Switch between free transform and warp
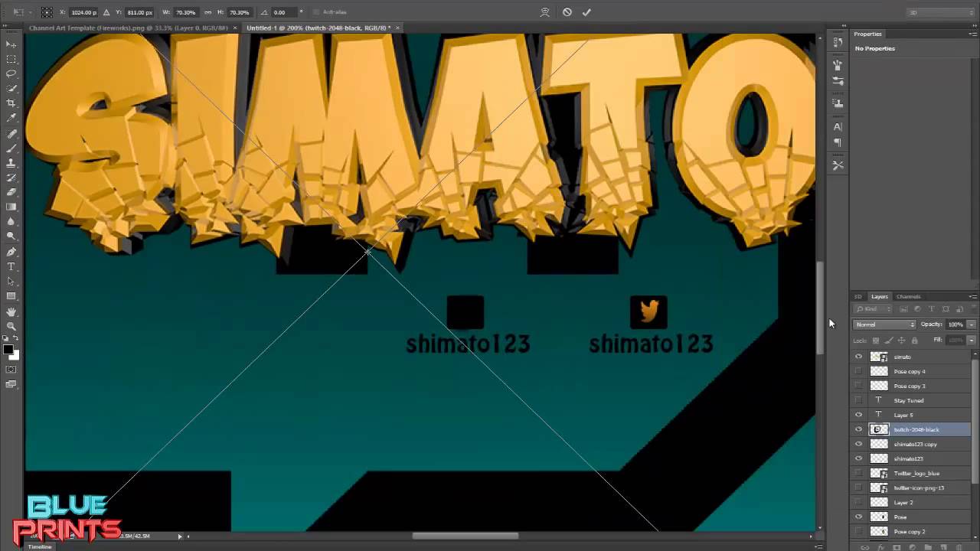Image resolution: width=980 pixels, height=551 pixels. (x=545, y=12)
